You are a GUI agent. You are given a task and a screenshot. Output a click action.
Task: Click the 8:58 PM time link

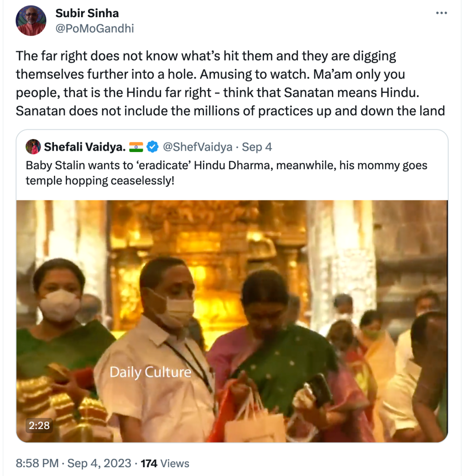(x=37, y=463)
